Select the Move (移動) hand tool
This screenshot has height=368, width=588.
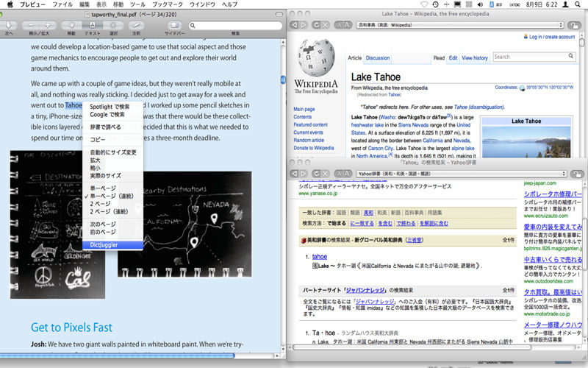(x=71, y=26)
